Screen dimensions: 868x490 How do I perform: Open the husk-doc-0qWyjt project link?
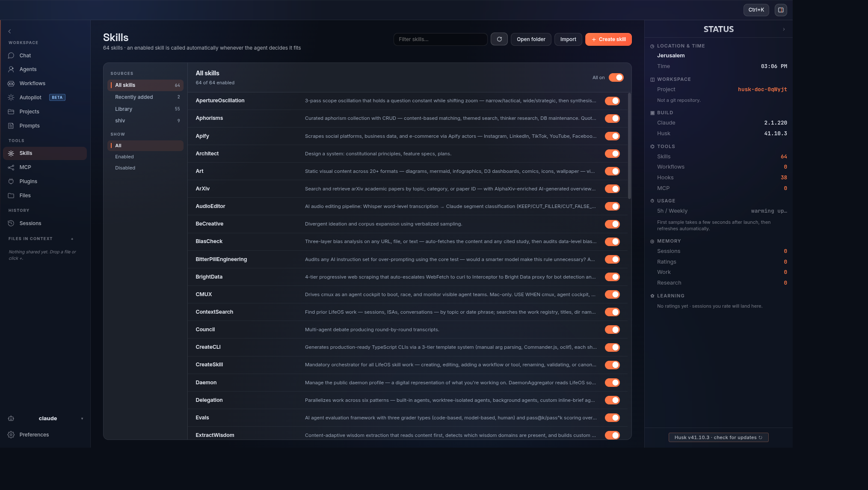pyautogui.click(x=762, y=89)
